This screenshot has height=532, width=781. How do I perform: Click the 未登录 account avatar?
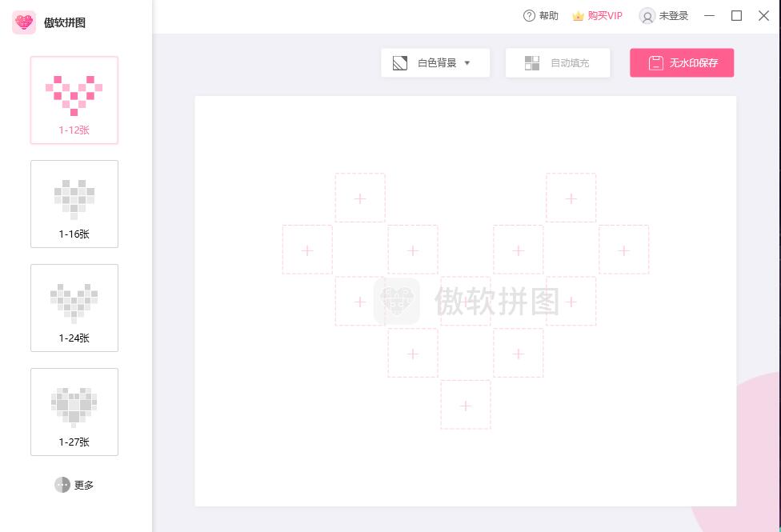pos(647,16)
